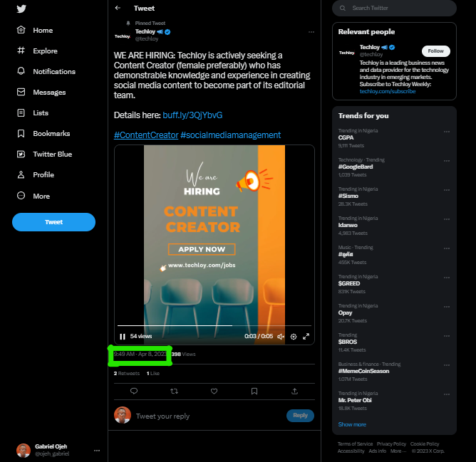The height and width of the screenshot is (462, 476).
Task: Pause the hiring video
Action: 123,337
